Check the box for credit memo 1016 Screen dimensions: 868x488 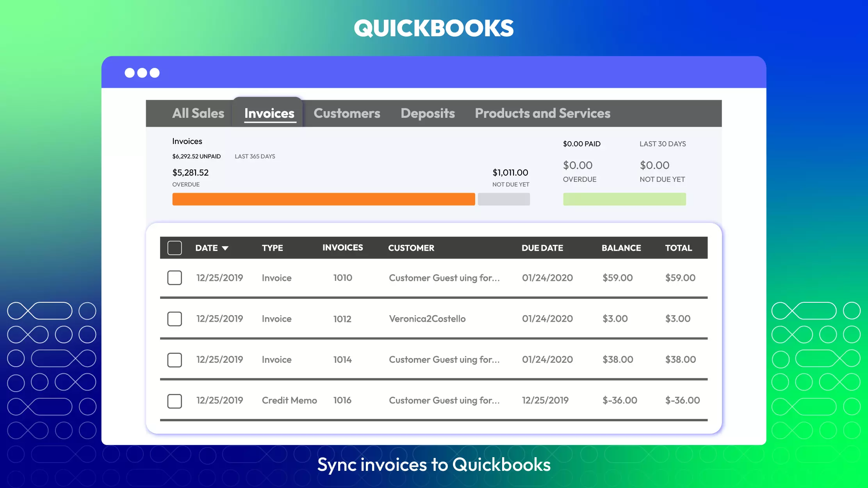pyautogui.click(x=175, y=401)
